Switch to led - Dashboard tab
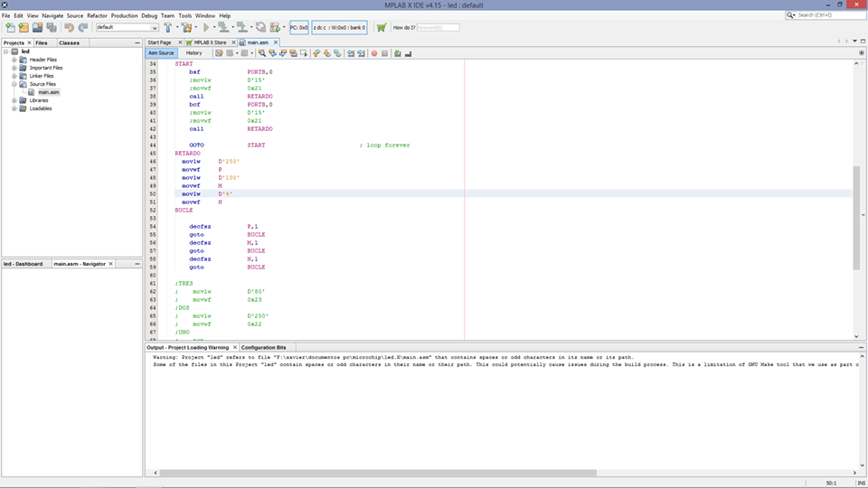The width and height of the screenshot is (868, 488). coord(24,264)
